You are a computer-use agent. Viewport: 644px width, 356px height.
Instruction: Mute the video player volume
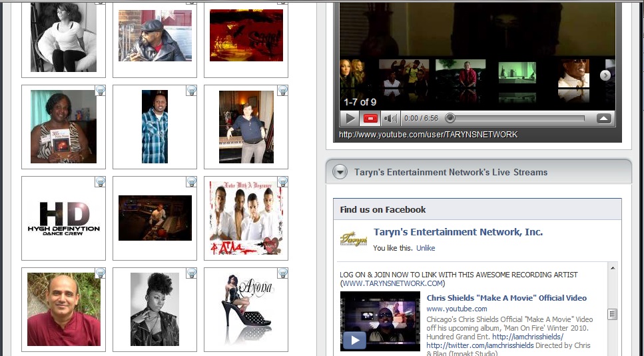pos(390,119)
